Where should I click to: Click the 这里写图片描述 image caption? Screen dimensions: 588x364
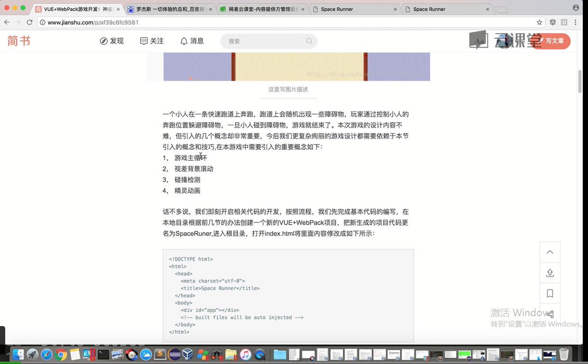(288, 89)
